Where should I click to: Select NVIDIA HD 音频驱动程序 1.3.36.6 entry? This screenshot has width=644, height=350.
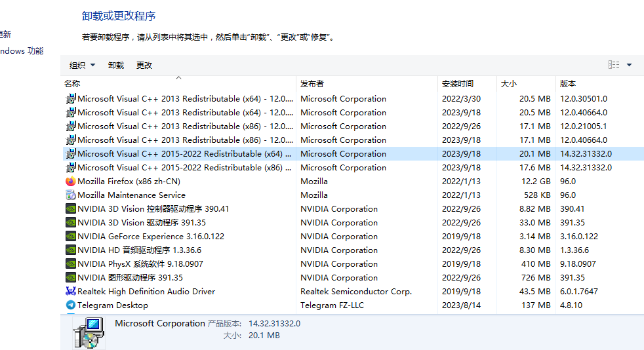[x=140, y=250]
